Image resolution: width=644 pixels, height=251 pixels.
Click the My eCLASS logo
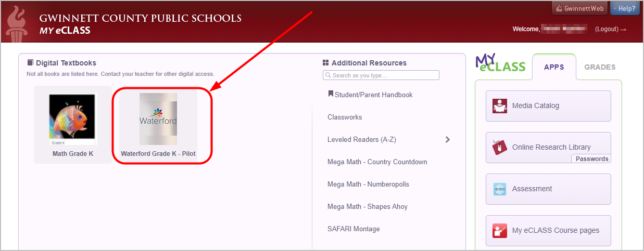pos(500,62)
